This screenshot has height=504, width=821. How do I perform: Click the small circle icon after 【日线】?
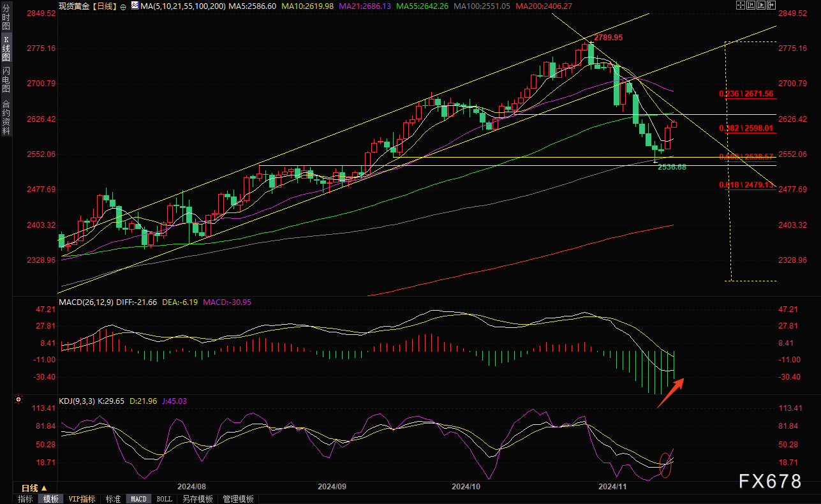pyautogui.click(x=122, y=6)
